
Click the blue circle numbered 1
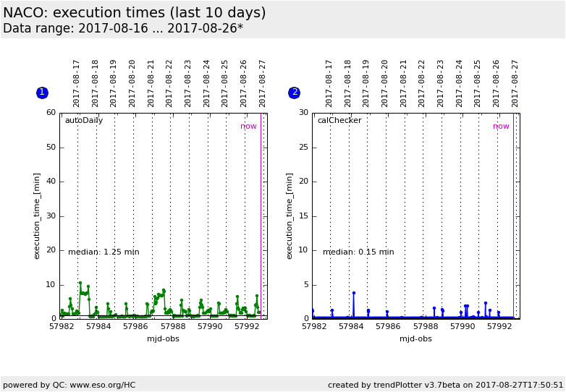(x=42, y=93)
